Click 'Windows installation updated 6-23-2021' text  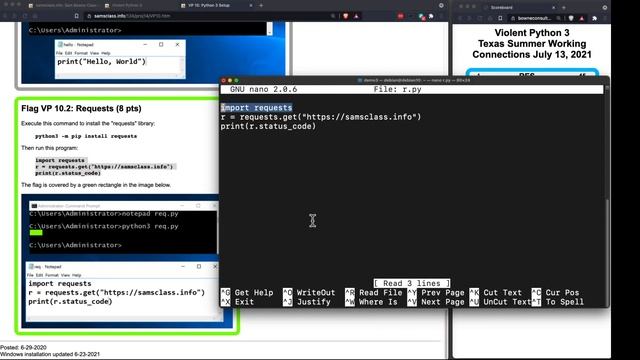click(x=50, y=354)
